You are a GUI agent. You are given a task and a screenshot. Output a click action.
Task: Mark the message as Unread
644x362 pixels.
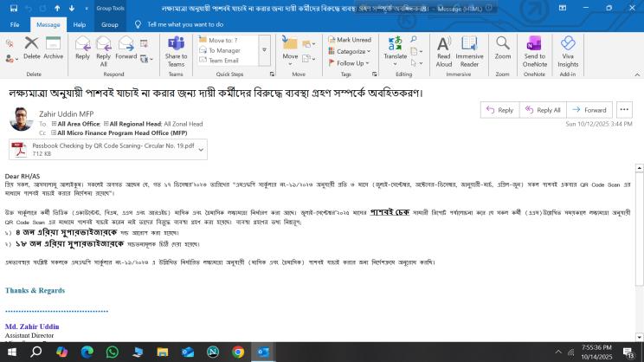click(x=349, y=40)
